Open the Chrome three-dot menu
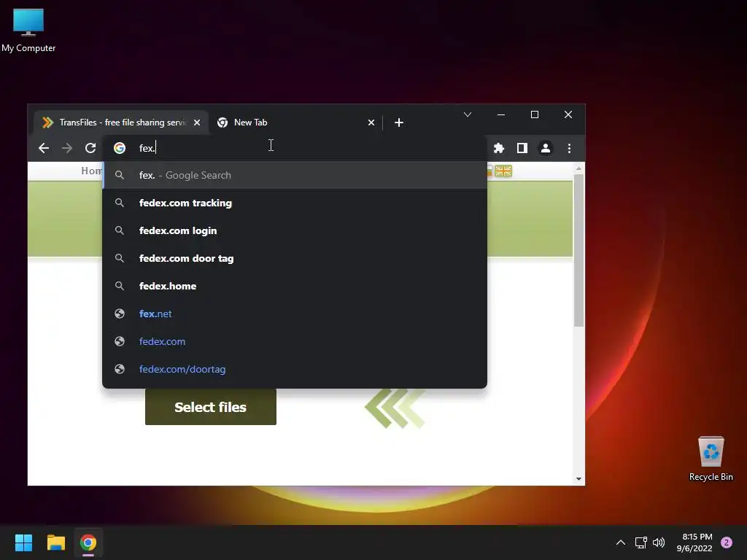 point(569,148)
